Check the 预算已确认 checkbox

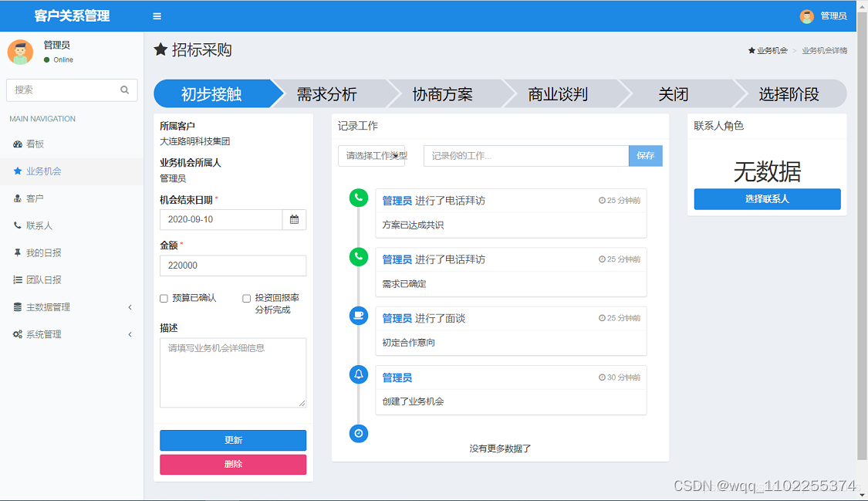(x=163, y=299)
